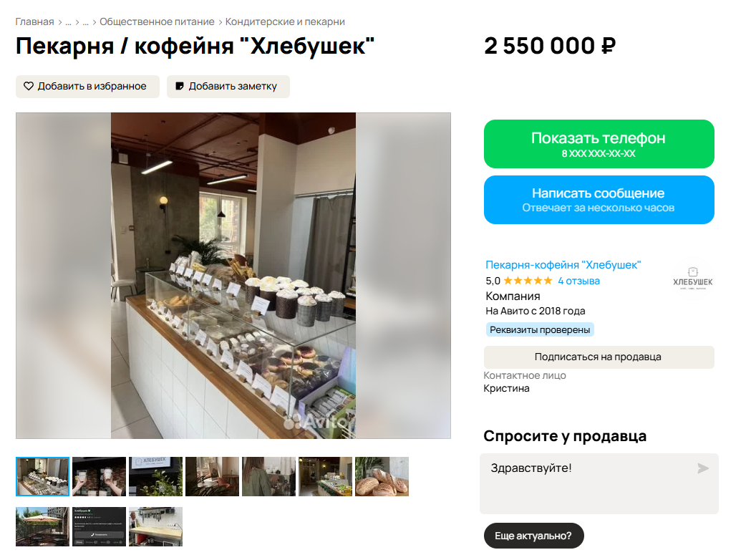Open the second collapsed breadcrumb ellipsis
Image resolution: width=746 pixels, height=560 pixels.
86,22
